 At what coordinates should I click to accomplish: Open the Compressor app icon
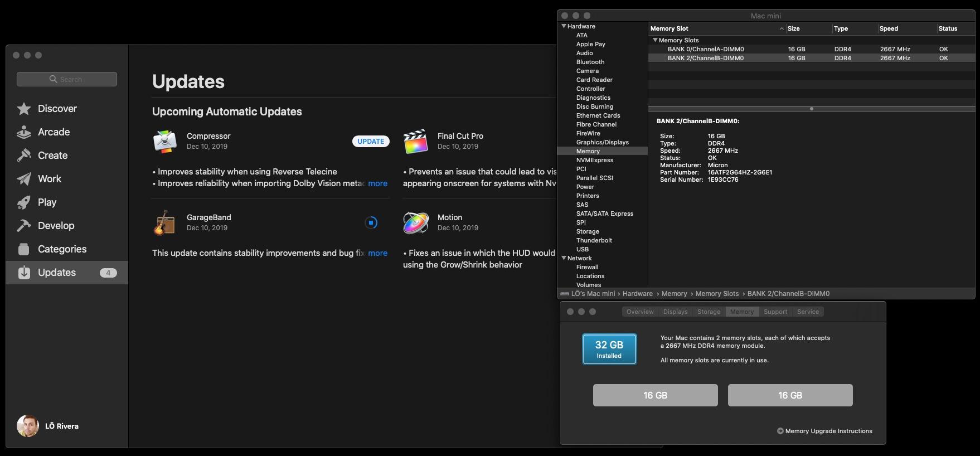coord(165,142)
